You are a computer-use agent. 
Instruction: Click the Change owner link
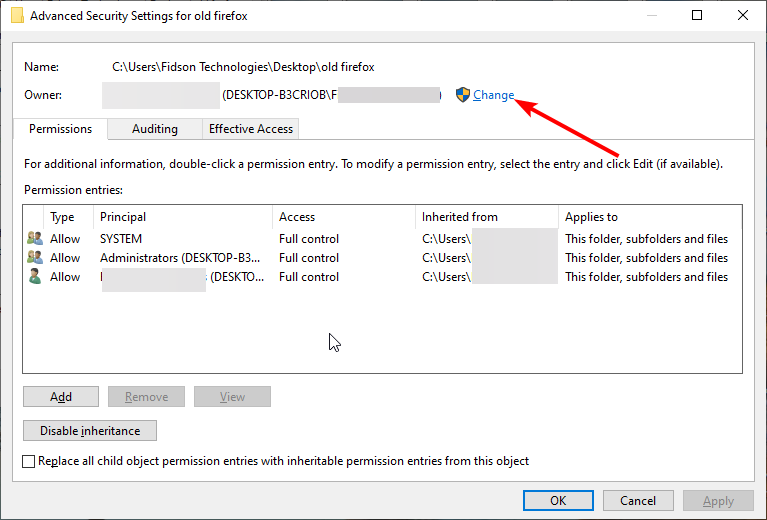click(493, 95)
